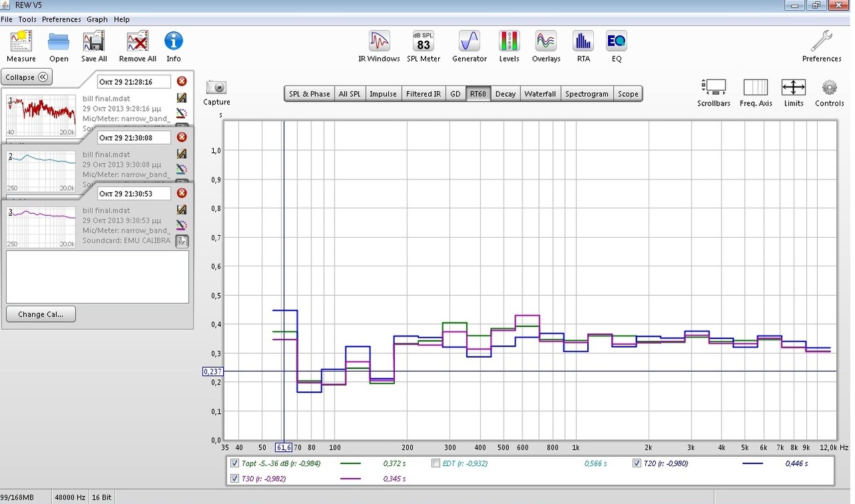The height and width of the screenshot is (504, 855).
Task: Remove the 21:28:16 measurement
Action: 182,81
